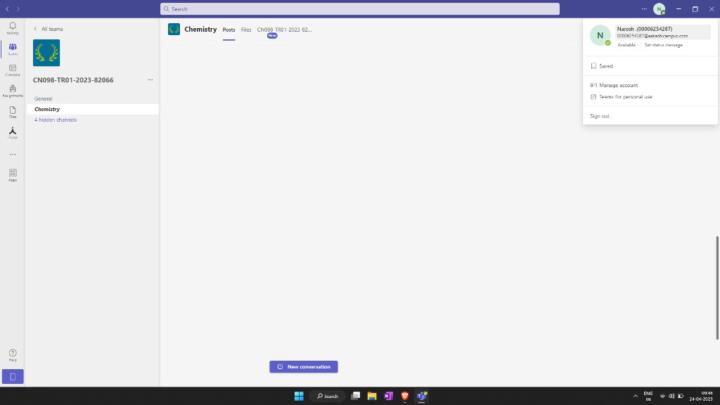The image size is (720, 405).
Task: Click the profile avatar in title bar
Action: (x=659, y=9)
